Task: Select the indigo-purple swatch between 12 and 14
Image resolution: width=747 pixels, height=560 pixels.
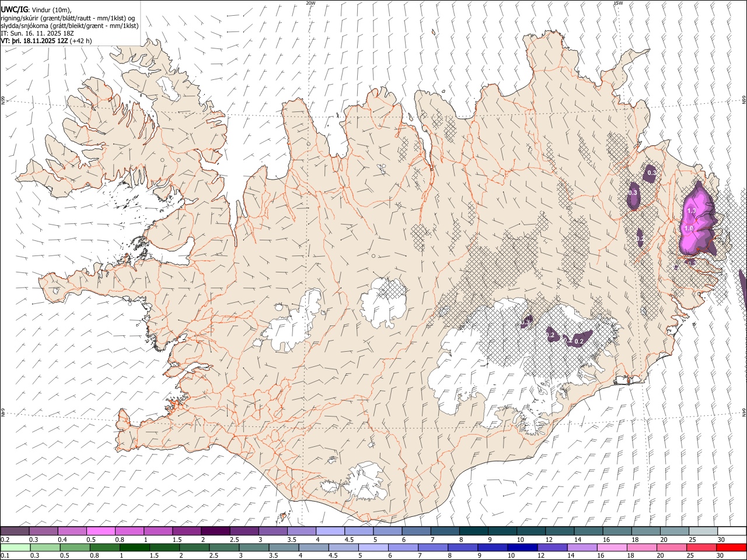Action: 551,547
